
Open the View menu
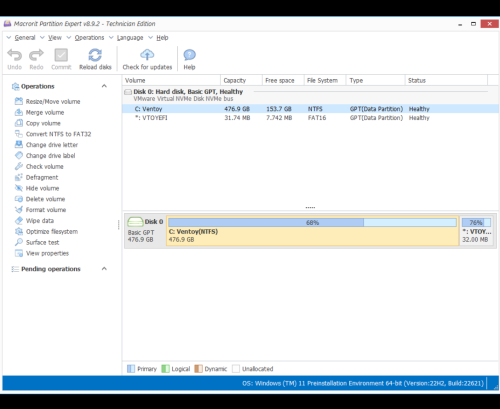(x=55, y=37)
